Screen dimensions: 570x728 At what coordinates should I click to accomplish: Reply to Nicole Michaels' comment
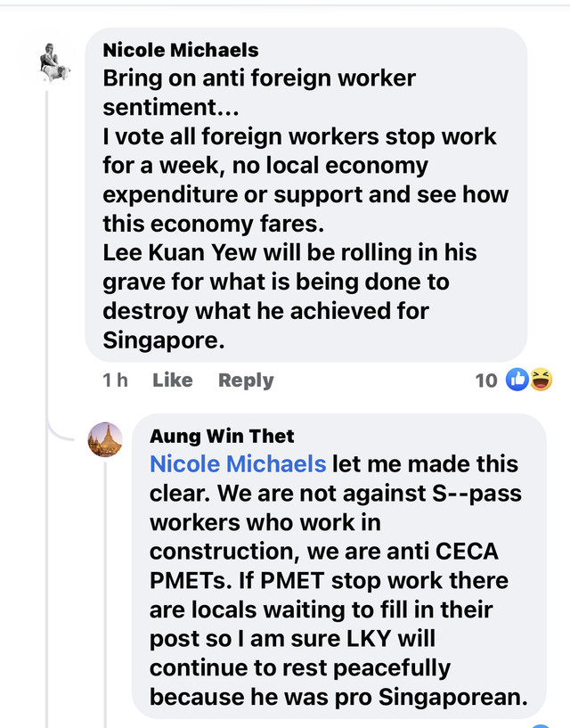click(246, 380)
